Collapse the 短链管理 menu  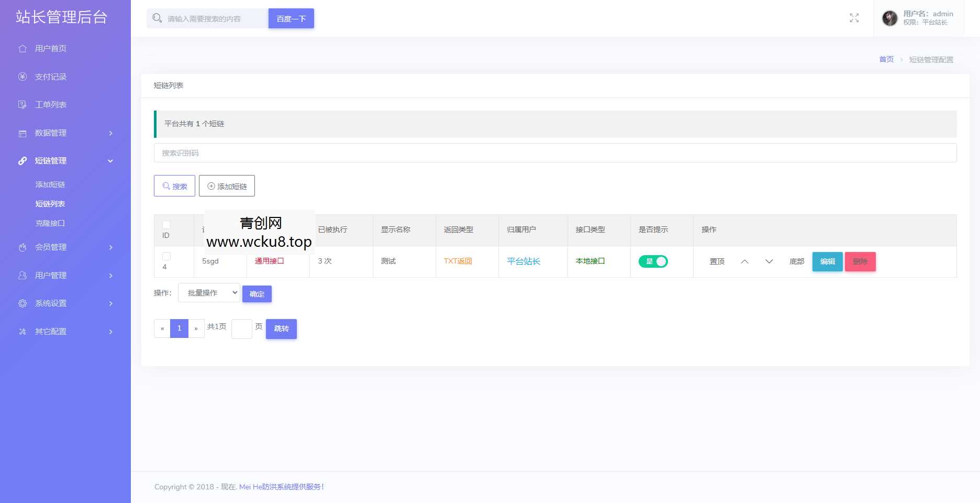pyautogui.click(x=65, y=161)
